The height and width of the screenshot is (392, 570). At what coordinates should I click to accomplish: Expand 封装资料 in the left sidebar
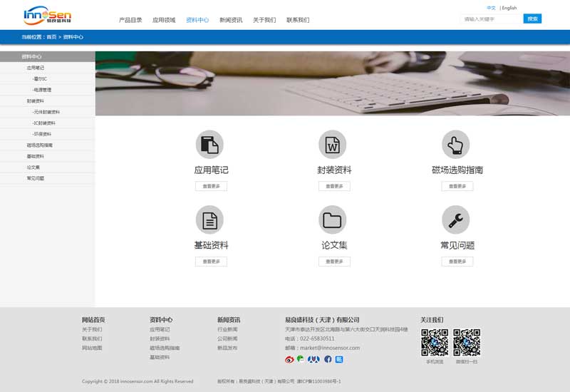(36, 101)
